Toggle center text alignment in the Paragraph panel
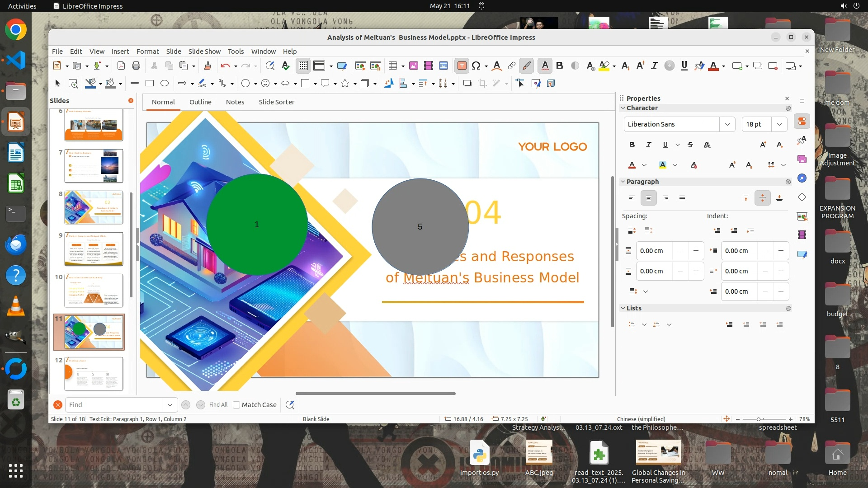The width and height of the screenshot is (868, 488). coord(649,198)
